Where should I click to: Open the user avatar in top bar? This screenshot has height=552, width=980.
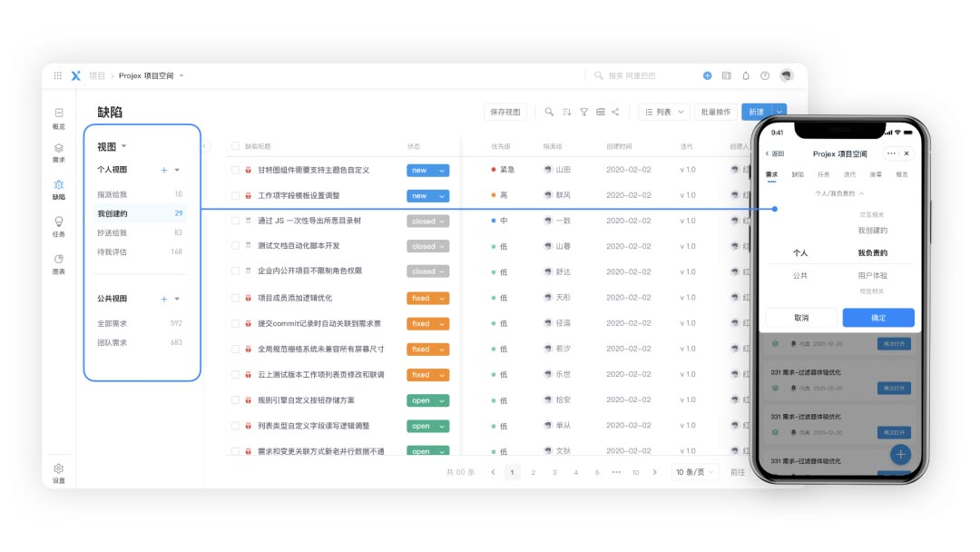pos(786,75)
